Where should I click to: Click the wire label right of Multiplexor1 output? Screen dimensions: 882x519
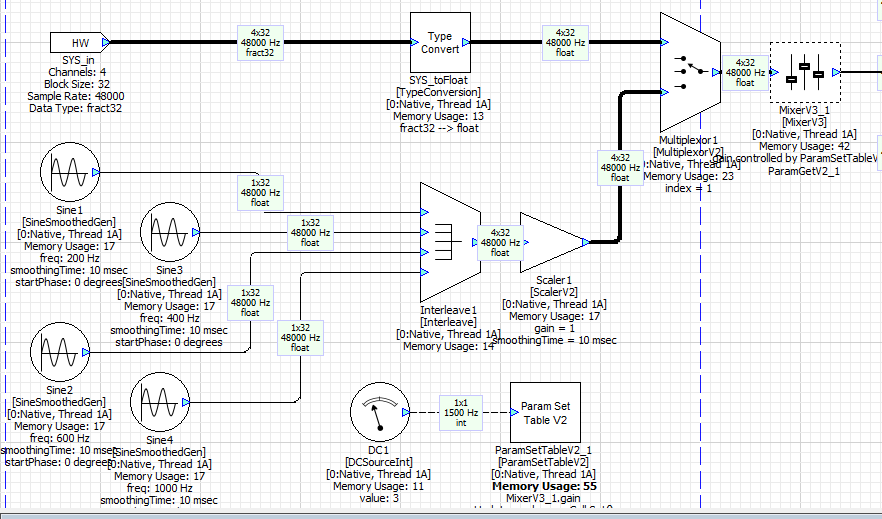(745, 72)
